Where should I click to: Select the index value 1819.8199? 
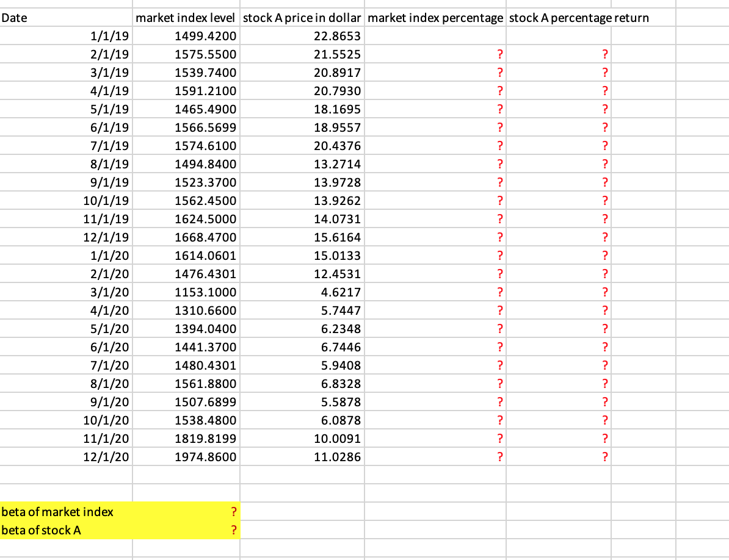[186, 439]
